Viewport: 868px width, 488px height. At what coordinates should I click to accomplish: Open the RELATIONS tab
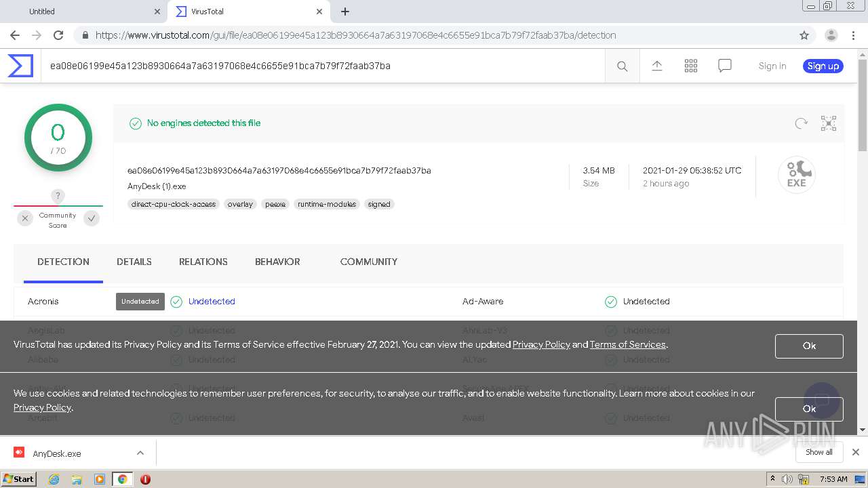203,262
